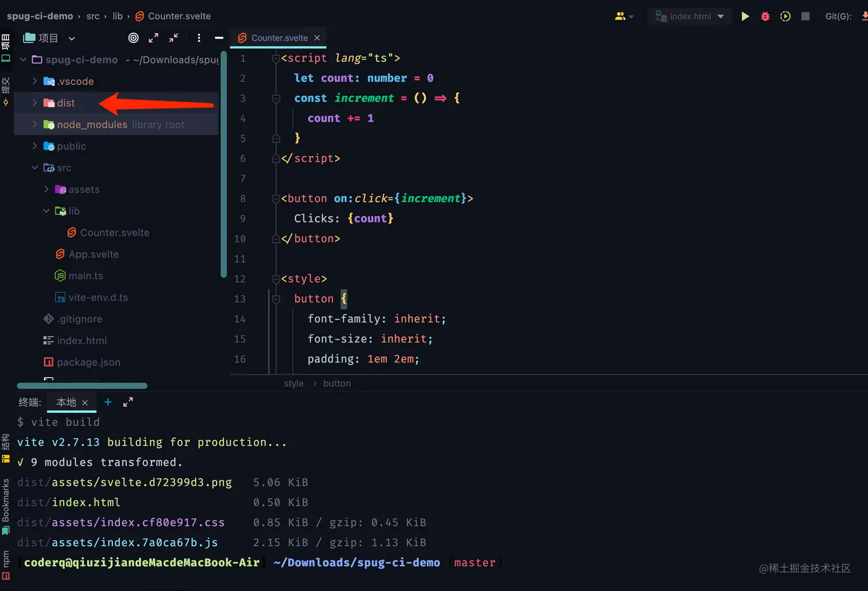Expand the .vscode folder
Viewport: 868px width, 591px height.
(x=34, y=81)
